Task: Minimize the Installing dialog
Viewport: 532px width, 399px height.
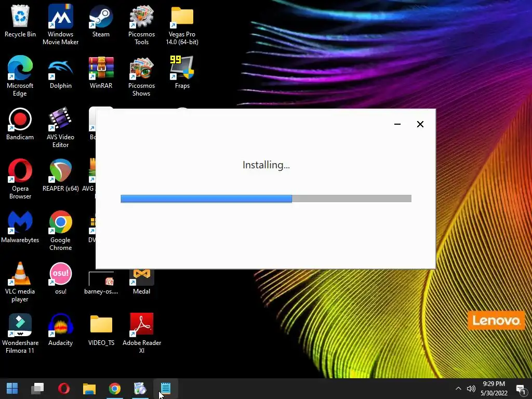Action: tap(397, 124)
